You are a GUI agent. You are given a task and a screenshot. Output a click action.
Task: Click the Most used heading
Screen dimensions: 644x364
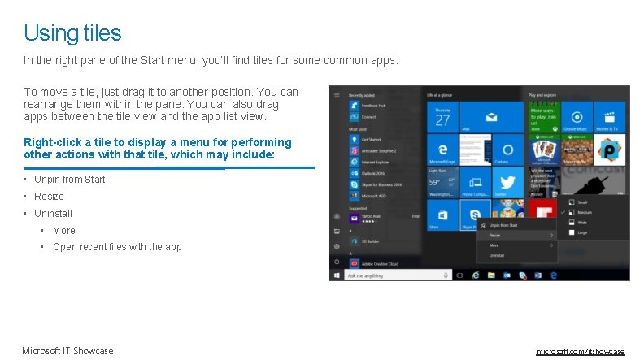pos(357,129)
